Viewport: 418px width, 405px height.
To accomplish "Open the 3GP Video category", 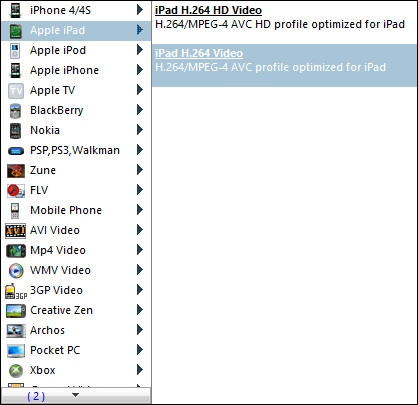I will tap(76, 290).
